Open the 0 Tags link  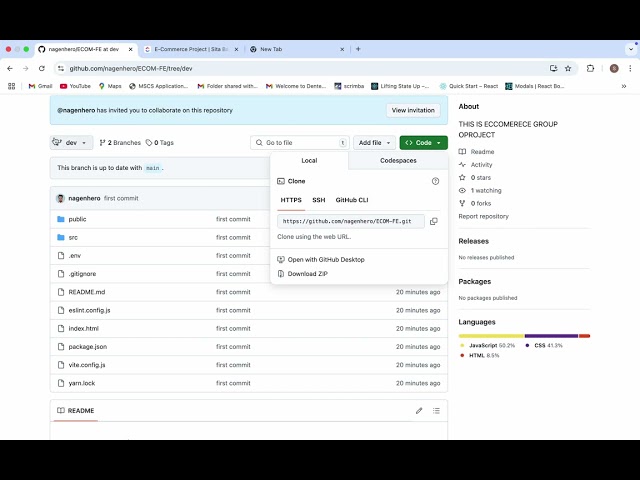160,142
